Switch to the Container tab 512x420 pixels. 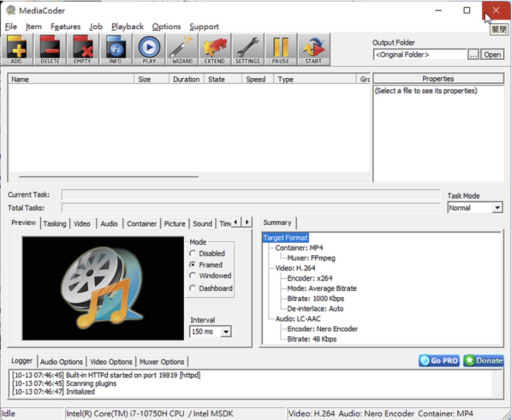(x=142, y=224)
